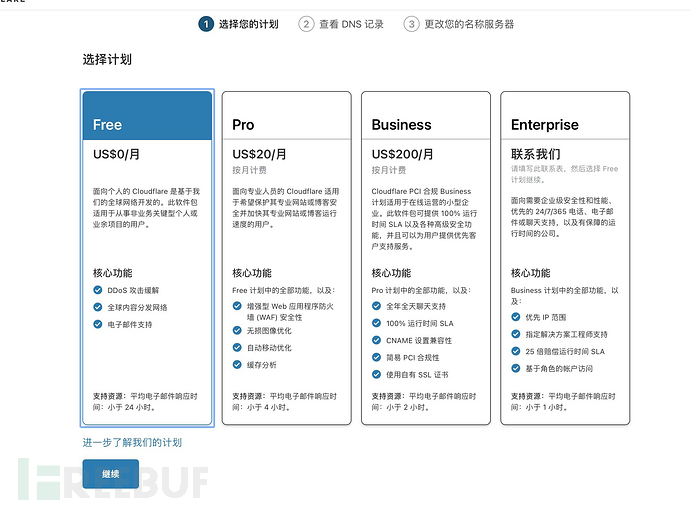
Task: Open the 进一步了解我们的计划 link
Action: [x=132, y=442]
